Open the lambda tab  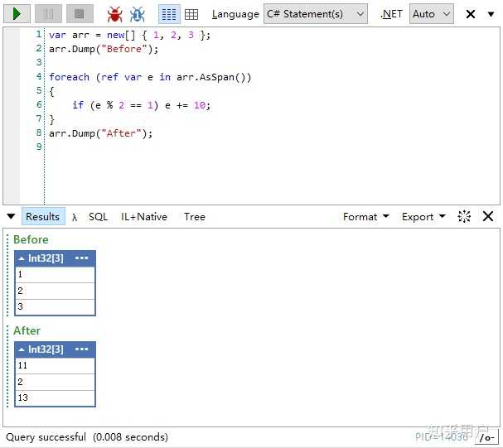(75, 217)
